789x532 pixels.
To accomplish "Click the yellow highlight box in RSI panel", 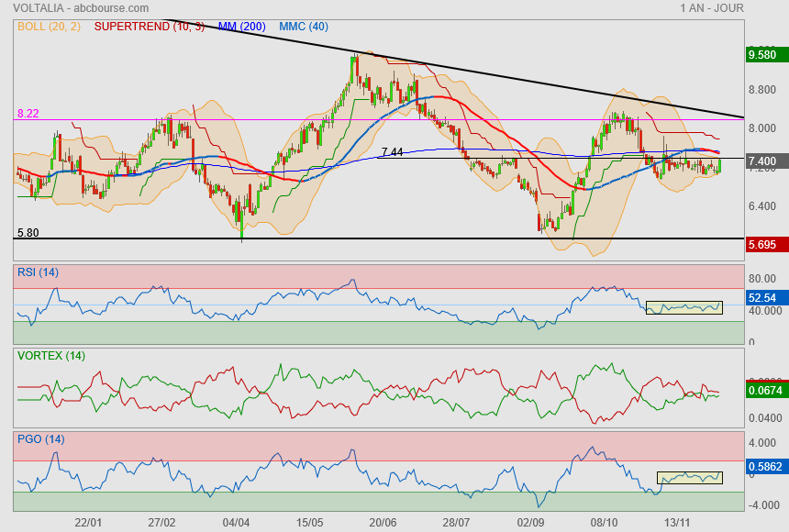I will coord(683,307).
